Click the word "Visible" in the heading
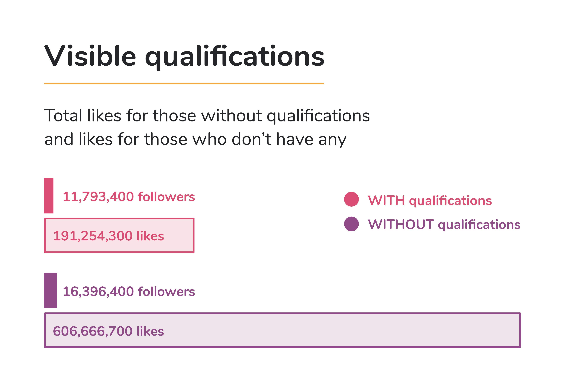The image size is (565, 392). click(x=90, y=56)
